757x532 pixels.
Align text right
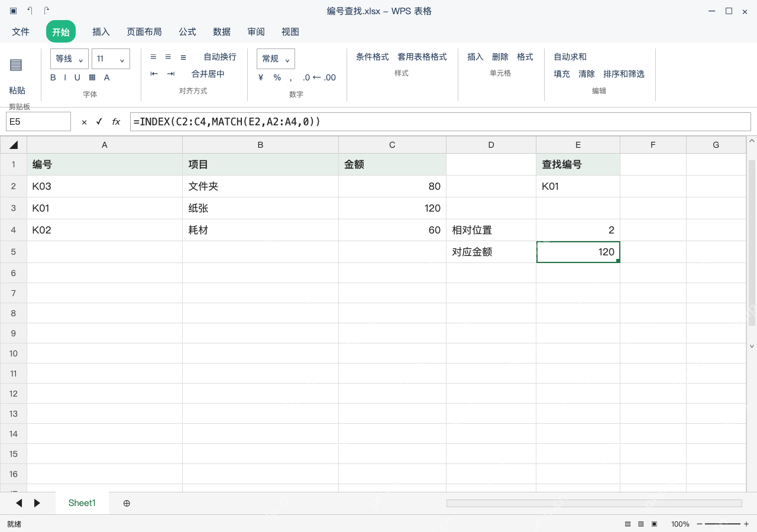(183, 57)
